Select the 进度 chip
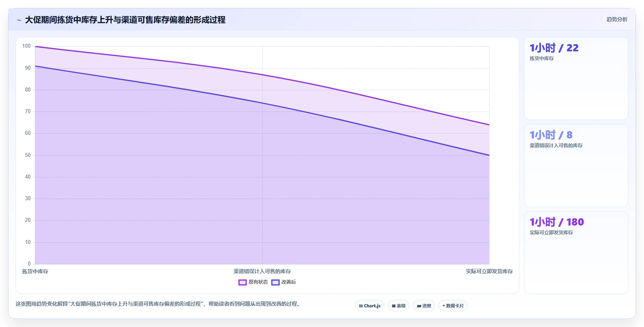The image size is (644, 327). (424, 306)
